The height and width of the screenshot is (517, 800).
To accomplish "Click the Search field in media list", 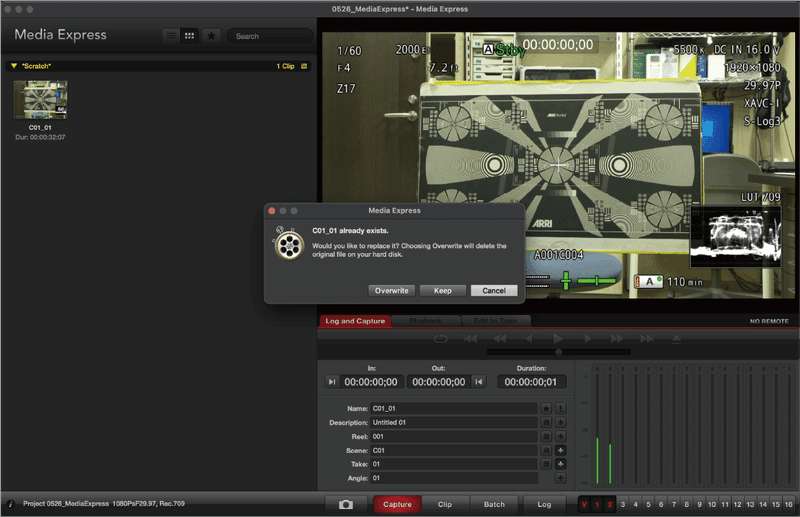I will coord(270,36).
